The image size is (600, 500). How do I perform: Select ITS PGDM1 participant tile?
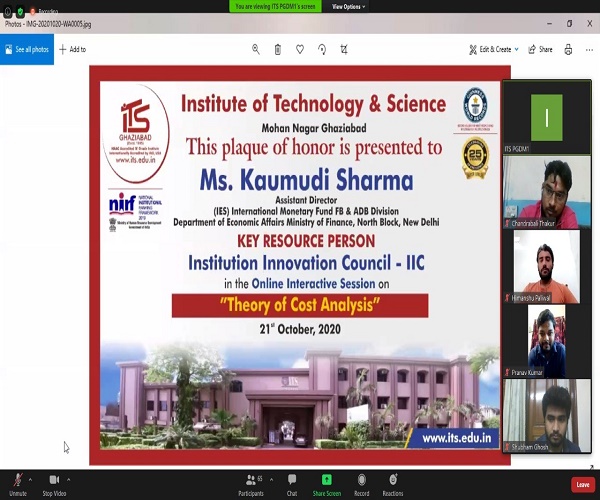pos(547,117)
